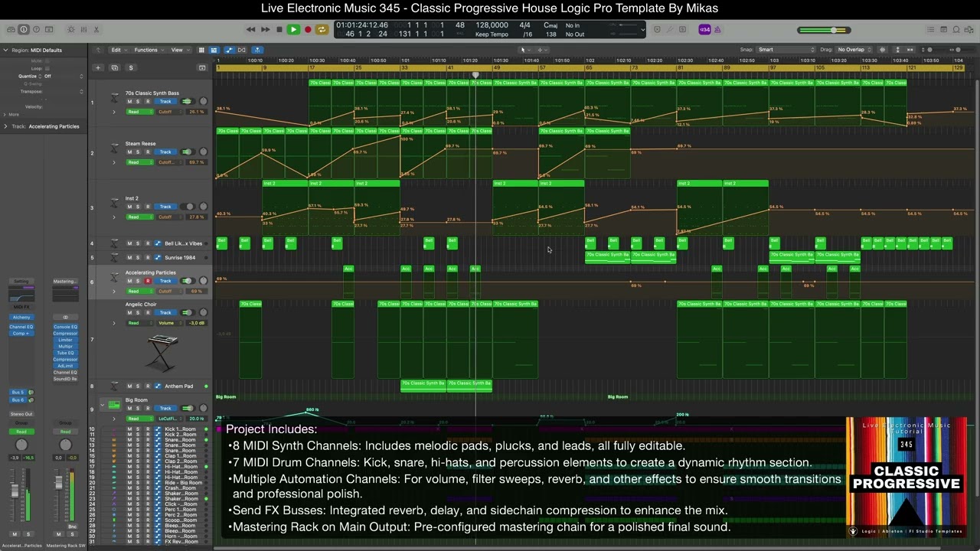The height and width of the screenshot is (551, 980).
Task: Click the purple count-in 1234 button
Action: point(705,30)
